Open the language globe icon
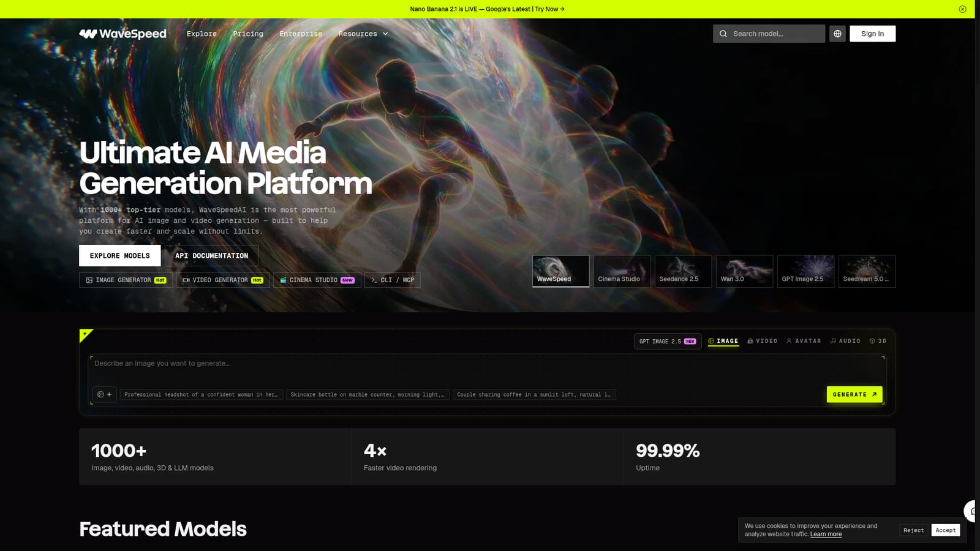Image resolution: width=980 pixels, height=551 pixels. pos(837,34)
